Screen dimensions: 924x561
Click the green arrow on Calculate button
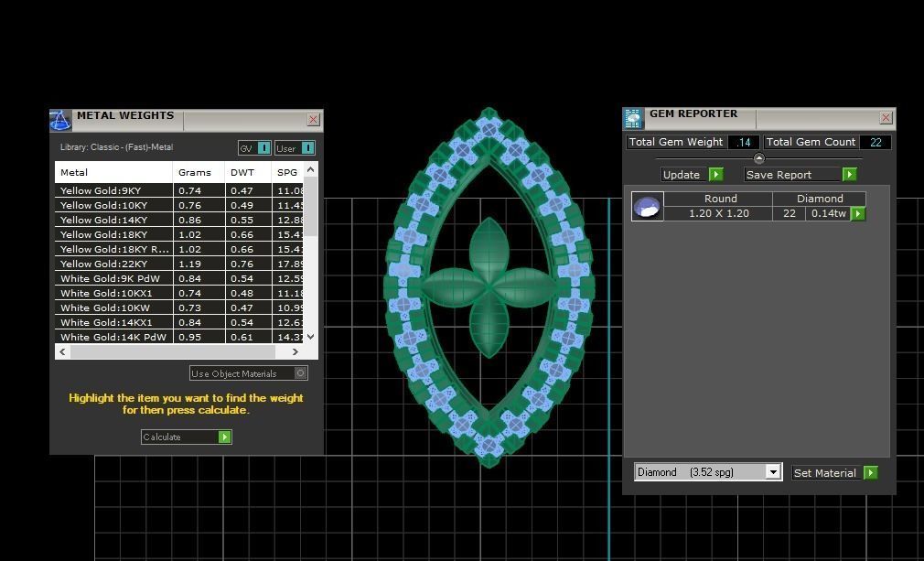coord(224,437)
